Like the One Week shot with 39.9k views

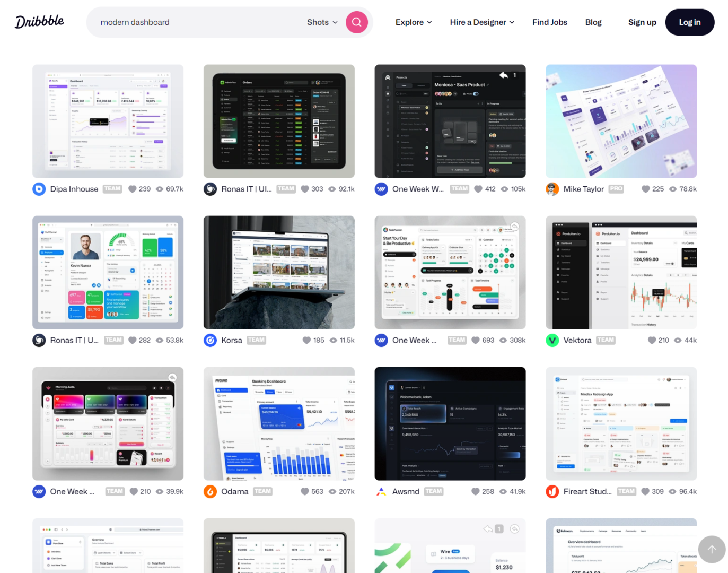click(x=134, y=491)
